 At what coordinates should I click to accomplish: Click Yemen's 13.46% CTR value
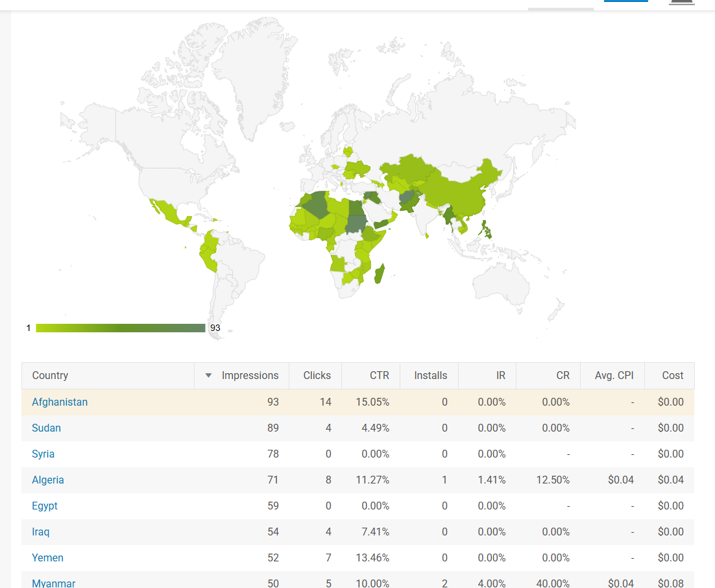pyautogui.click(x=372, y=558)
